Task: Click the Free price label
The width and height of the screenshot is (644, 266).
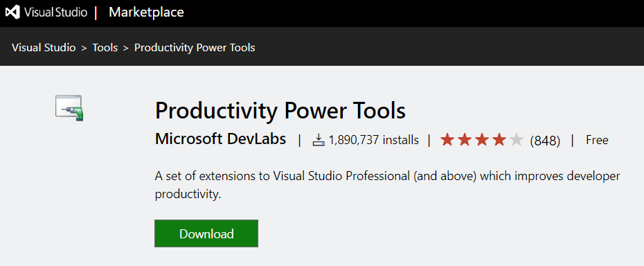Action: [597, 140]
